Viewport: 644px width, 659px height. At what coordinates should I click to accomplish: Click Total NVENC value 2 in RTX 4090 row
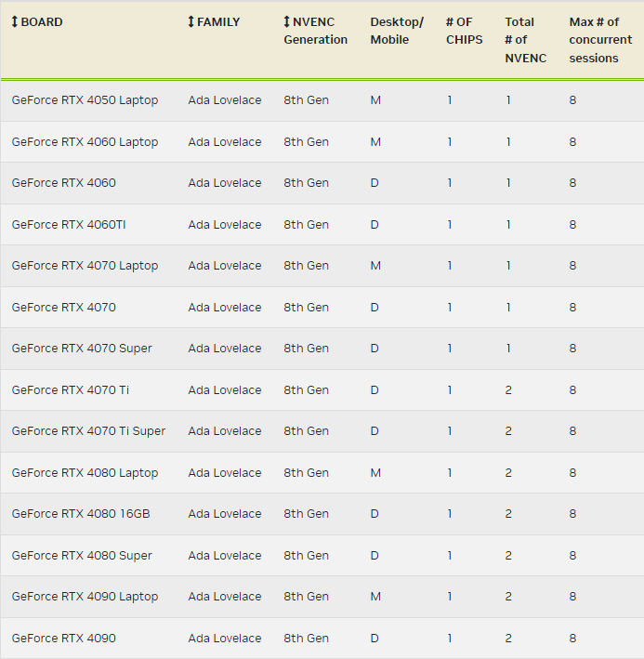508,638
